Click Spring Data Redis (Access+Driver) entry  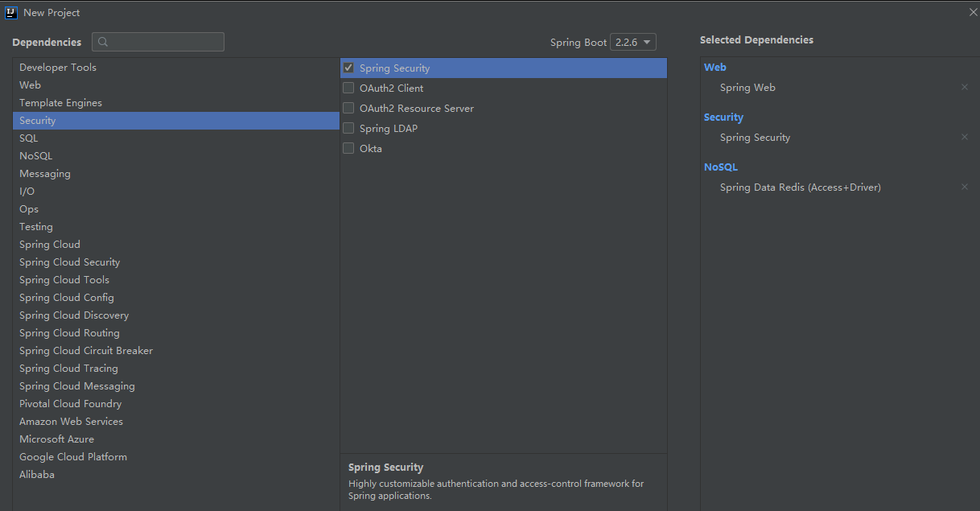coord(801,187)
